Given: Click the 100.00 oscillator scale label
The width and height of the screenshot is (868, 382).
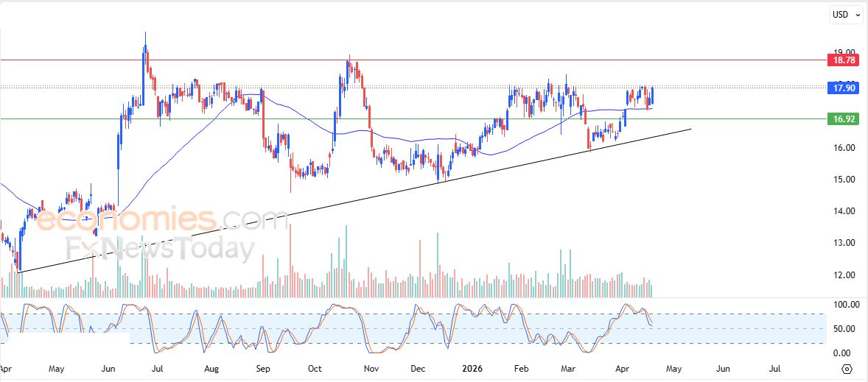Looking at the screenshot, I should pyautogui.click(x=842, y=304).
